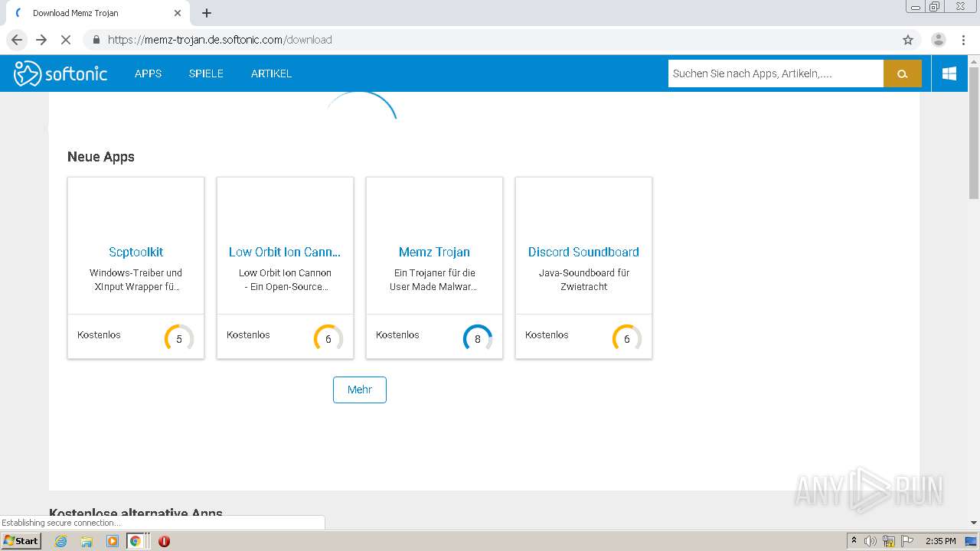
Task: Close the Download Memz Trojan tab
Action: tap(178, 13)
